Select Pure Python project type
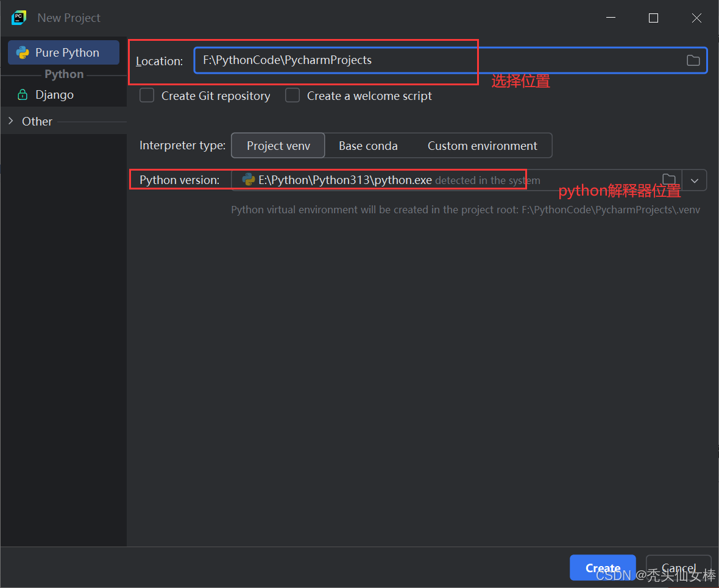The width and height of the screenshot is (719, 588). pyautogui.click(x=64, y=53)
